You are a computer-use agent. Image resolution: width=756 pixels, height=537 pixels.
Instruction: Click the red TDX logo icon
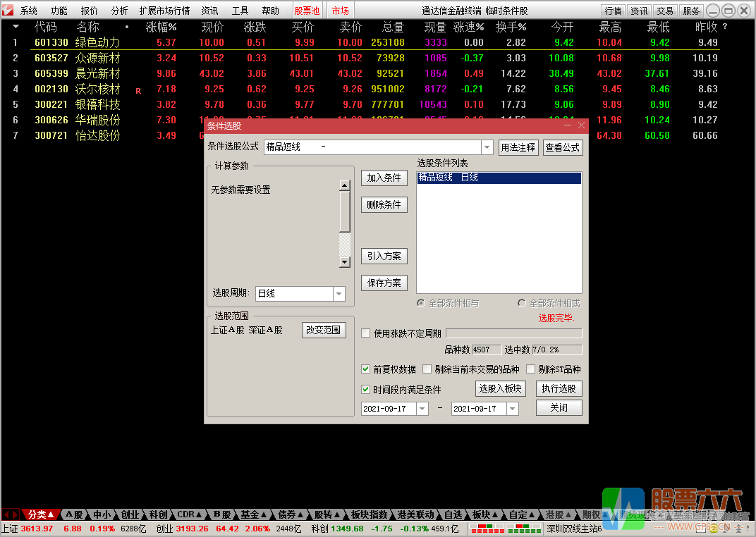8,10
